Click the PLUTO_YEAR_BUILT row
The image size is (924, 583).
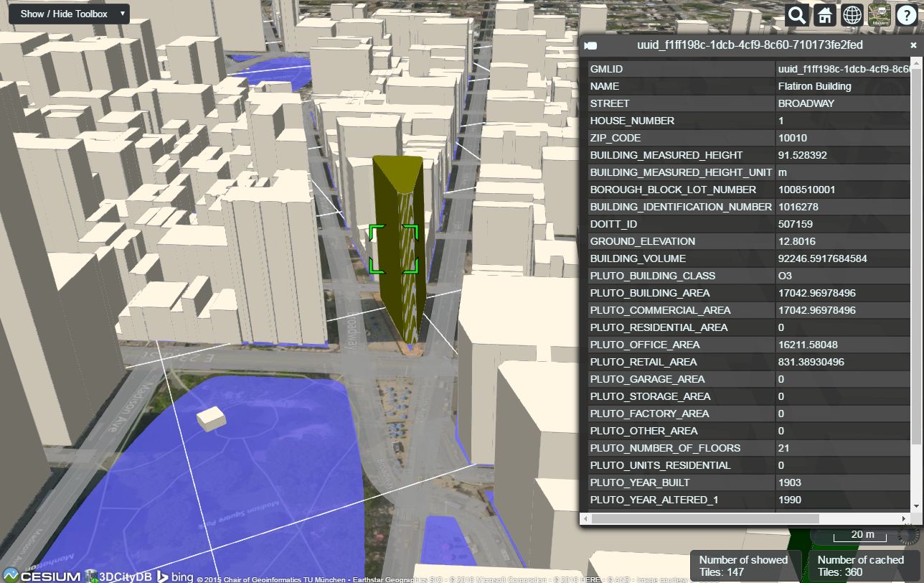click(x=682, y=482)
